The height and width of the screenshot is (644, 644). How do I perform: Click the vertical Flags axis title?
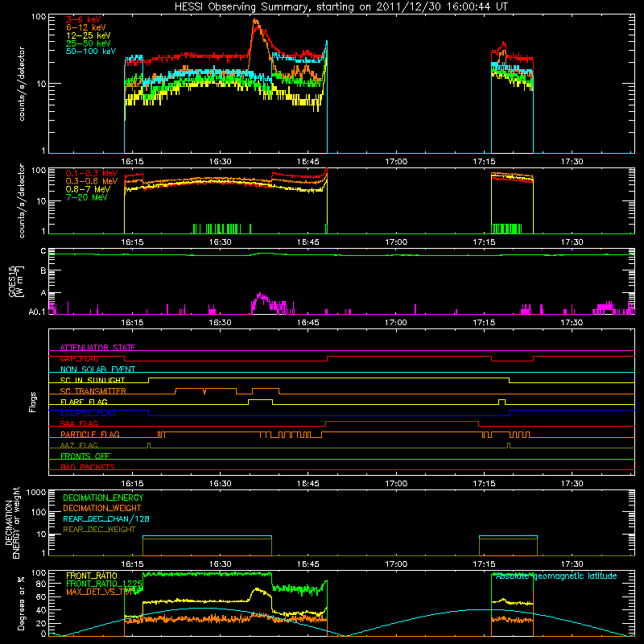point(33,402)
